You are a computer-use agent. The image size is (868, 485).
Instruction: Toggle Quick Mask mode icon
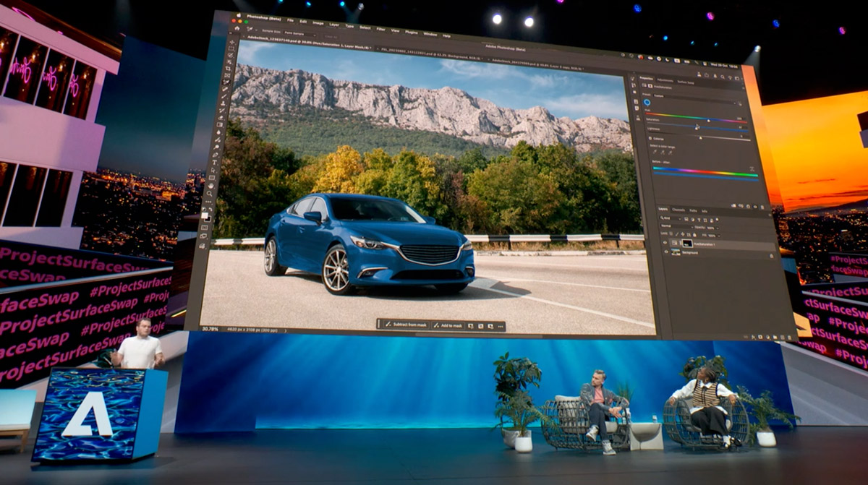click(x=205, y=227)
